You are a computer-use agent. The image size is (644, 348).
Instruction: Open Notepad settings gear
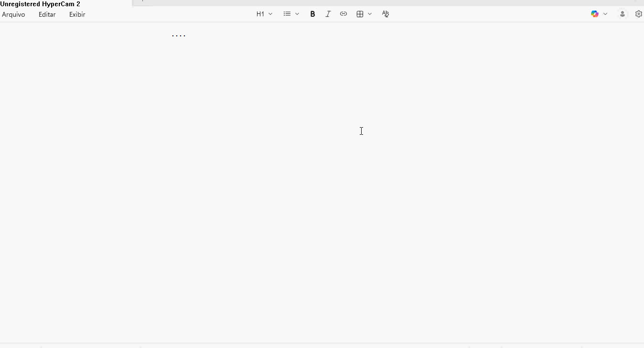(x=638, y=14)
